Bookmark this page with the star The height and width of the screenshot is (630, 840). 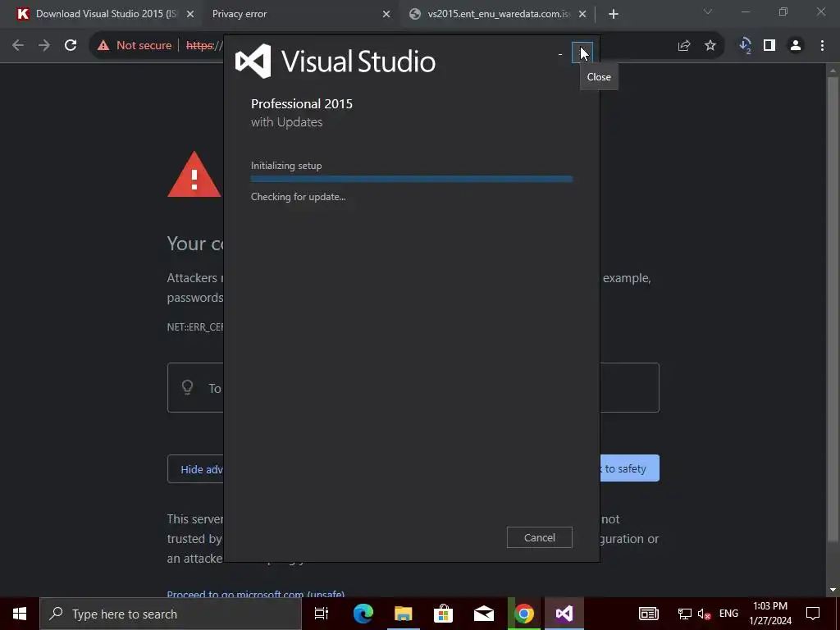710,46
